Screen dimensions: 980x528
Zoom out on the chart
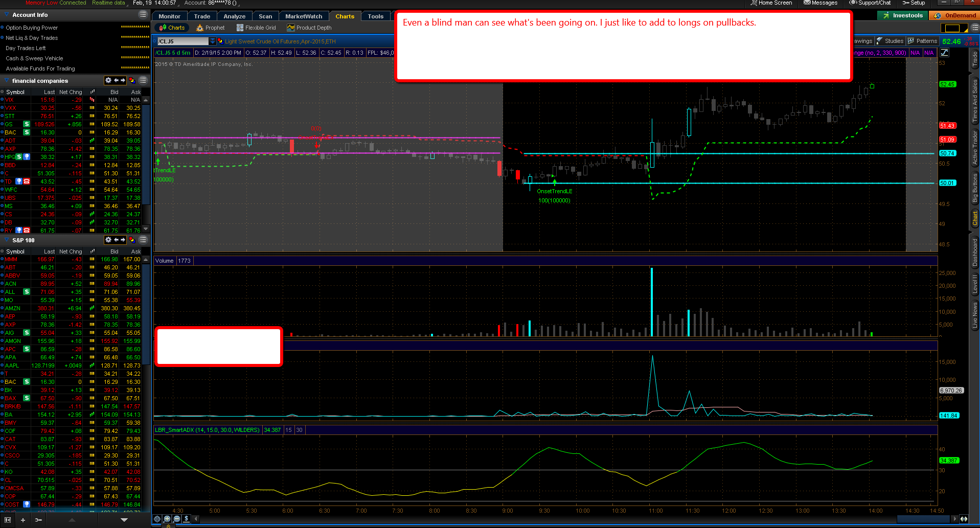point(177,519)
